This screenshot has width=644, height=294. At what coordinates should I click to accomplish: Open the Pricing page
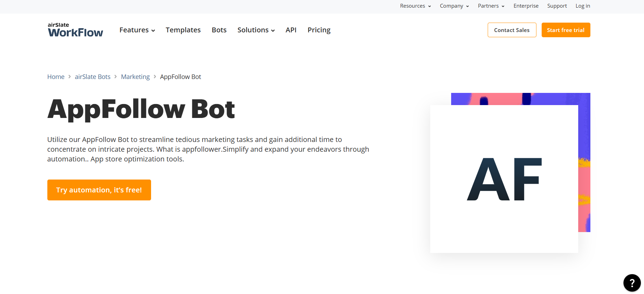tap(319, 30)
